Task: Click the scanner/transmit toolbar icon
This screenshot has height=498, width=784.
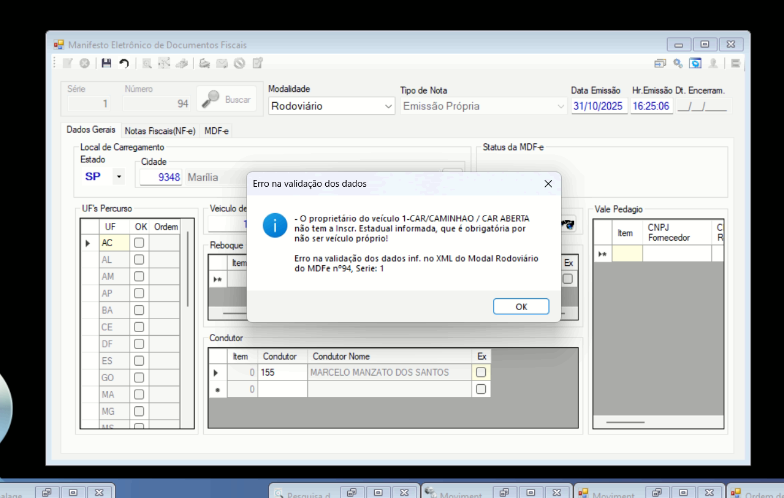Action: pyautogui.click(x=204, y=63)
